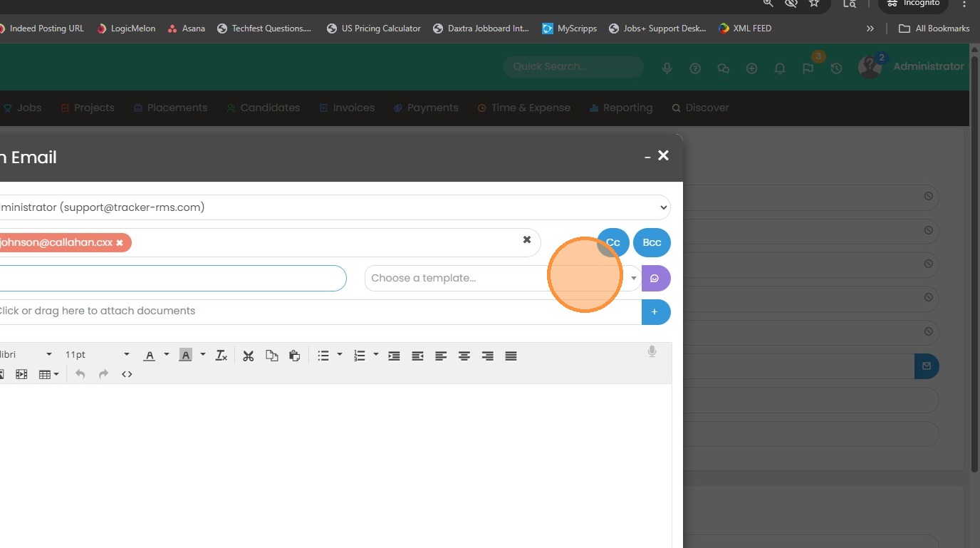This screenshot has width=980, height=548.
Task: Align text right in the editor
Action: (x=487, y=356)
